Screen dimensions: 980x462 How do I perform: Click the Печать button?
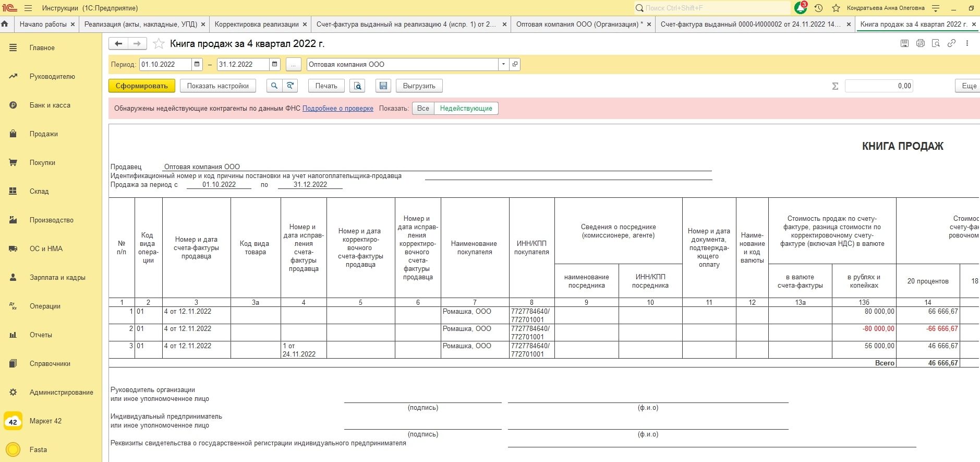click(x=326, y=86)
